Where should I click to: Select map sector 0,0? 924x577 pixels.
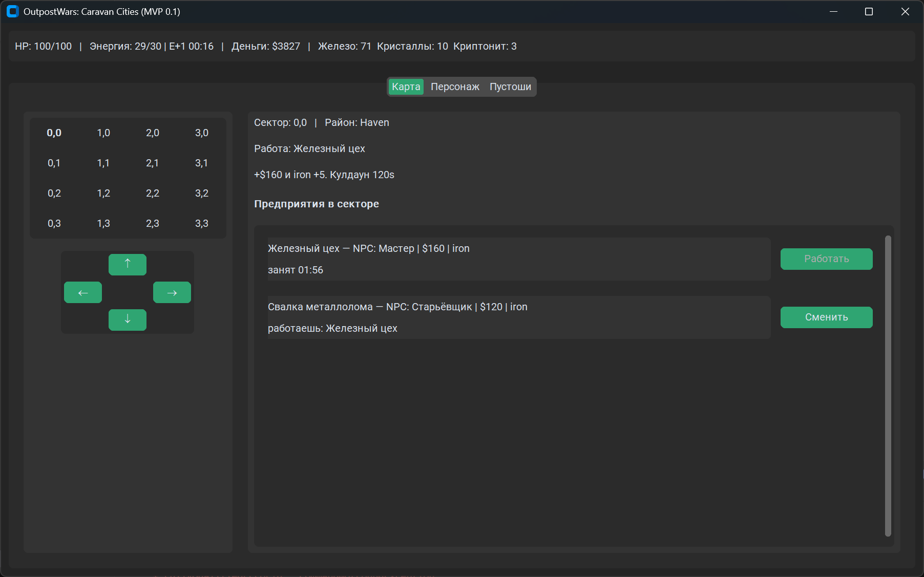(x=54, y=133)
